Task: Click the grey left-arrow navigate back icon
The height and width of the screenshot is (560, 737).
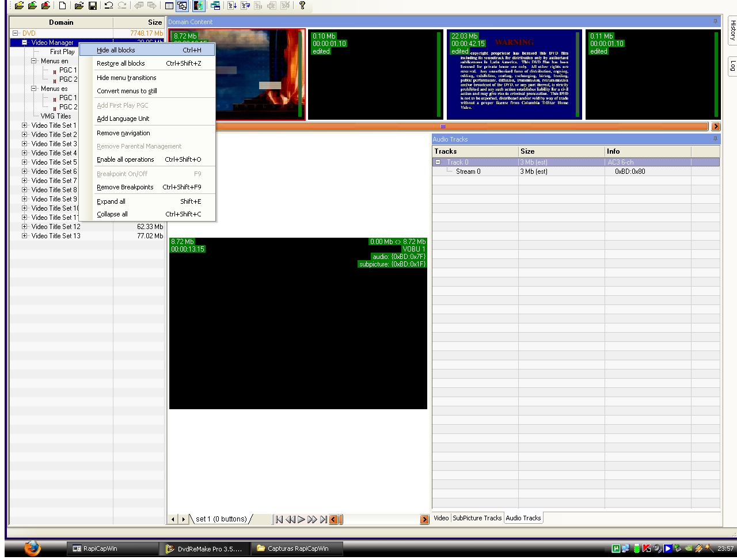Action: click(x=139, y=6)
